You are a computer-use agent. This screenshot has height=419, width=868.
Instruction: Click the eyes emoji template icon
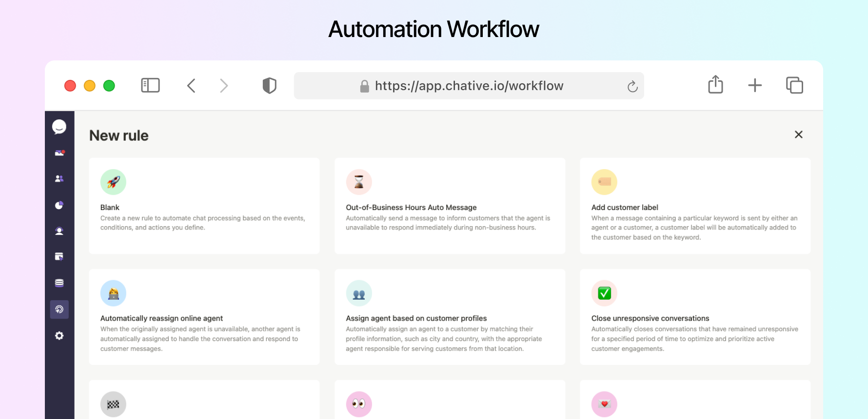point(359,404)
